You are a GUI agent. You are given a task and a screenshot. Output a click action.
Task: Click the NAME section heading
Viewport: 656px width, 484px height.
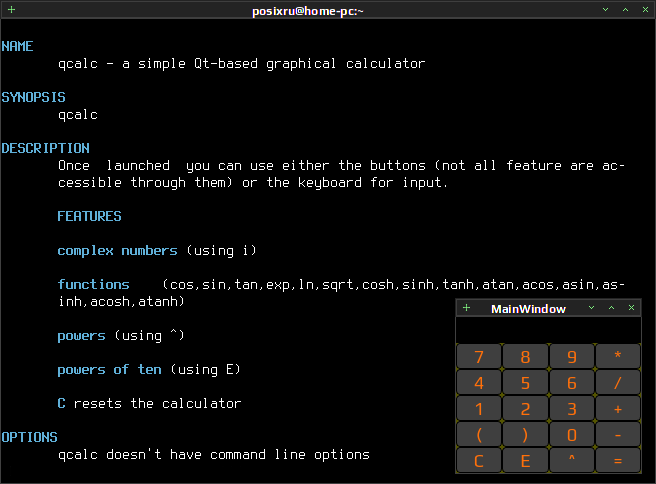(x=17, y=46)
